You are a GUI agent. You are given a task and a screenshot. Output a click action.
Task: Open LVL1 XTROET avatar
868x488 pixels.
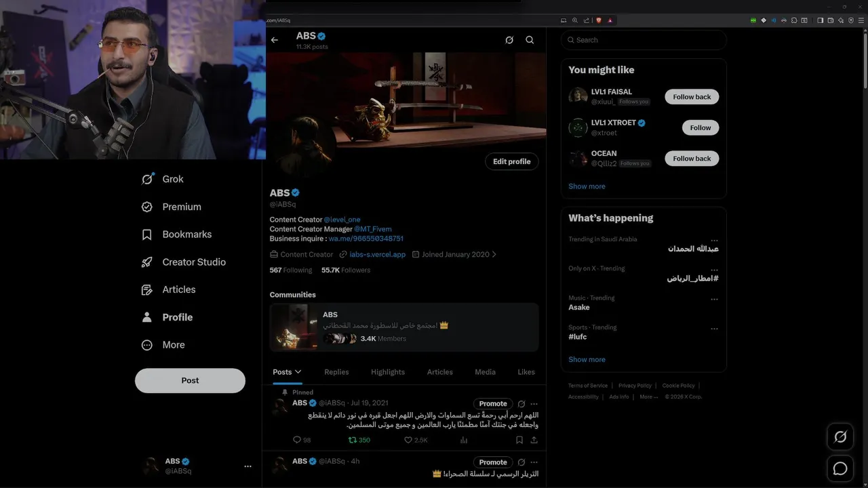click(578, 127)
